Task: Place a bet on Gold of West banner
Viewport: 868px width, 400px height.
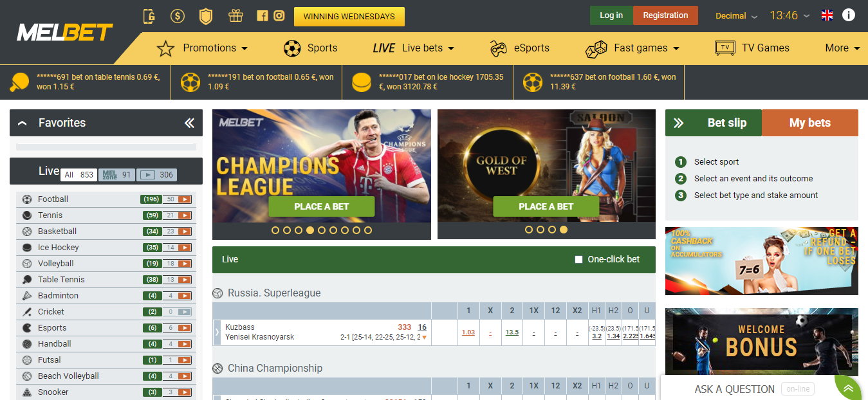Action: coord(546,206)
